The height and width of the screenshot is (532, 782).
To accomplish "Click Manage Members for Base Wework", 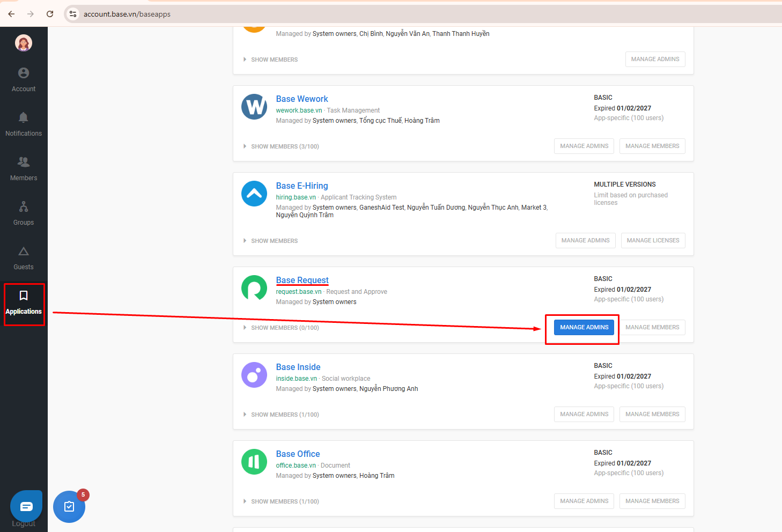I will (x=652, y=146).
